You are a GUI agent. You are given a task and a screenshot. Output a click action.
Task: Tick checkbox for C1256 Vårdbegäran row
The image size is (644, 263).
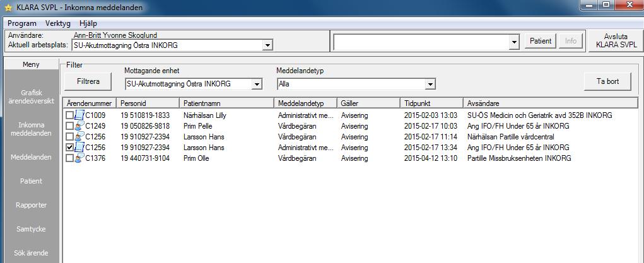click(70, 137)
